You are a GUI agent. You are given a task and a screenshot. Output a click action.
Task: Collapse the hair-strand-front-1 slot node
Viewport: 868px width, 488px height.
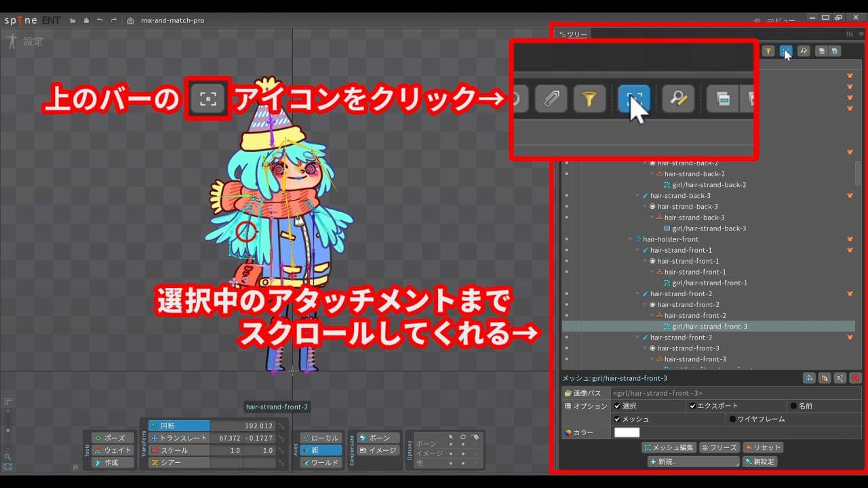point(645,261)
